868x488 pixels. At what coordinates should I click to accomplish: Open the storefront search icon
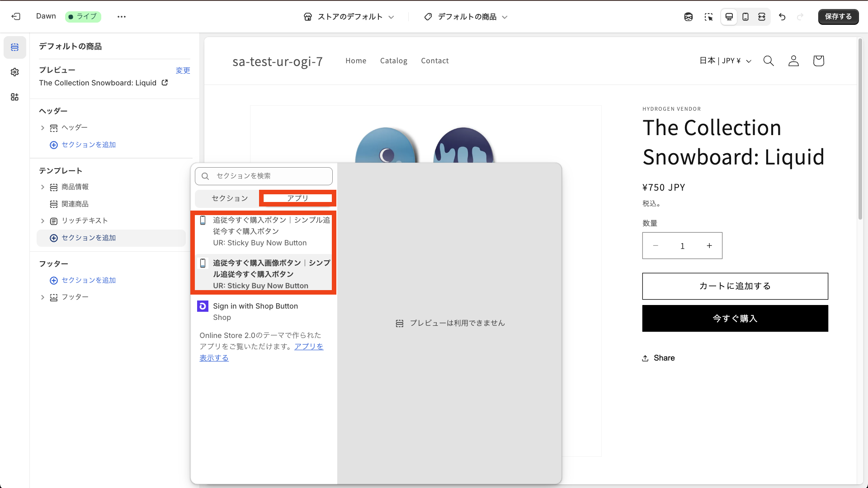769,61
